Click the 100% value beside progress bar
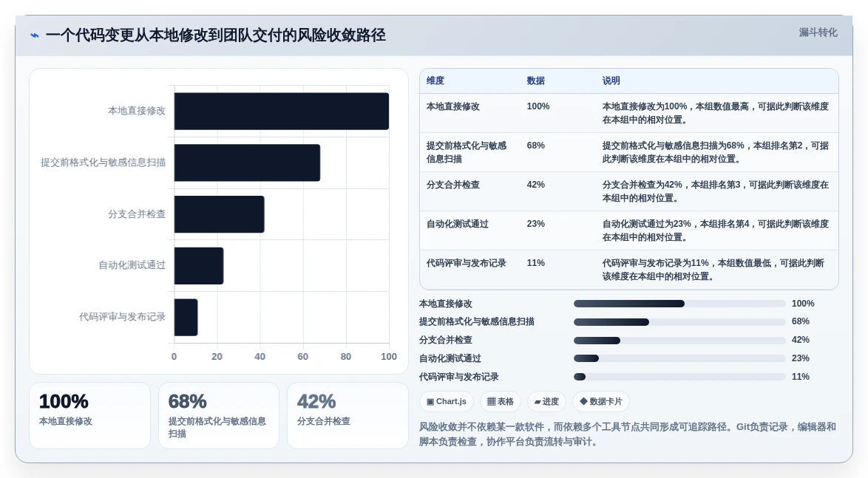Viewport: 868px width, 478px height. pos(803,304)
